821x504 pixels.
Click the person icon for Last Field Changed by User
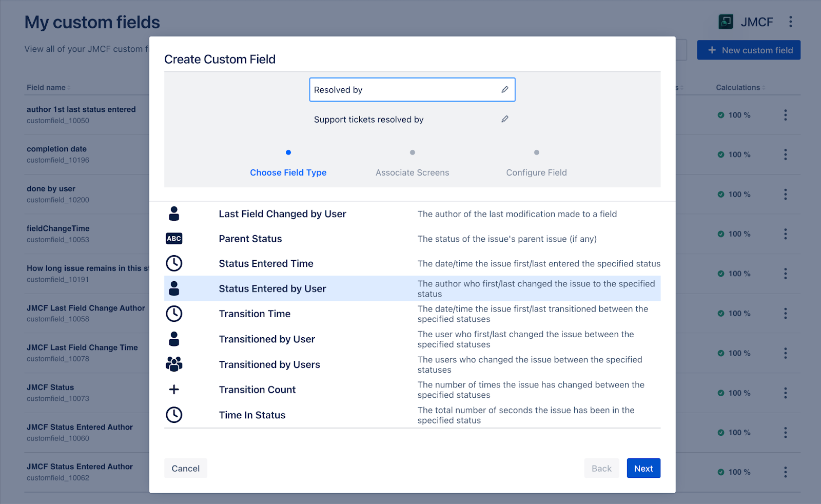point(174,214)
